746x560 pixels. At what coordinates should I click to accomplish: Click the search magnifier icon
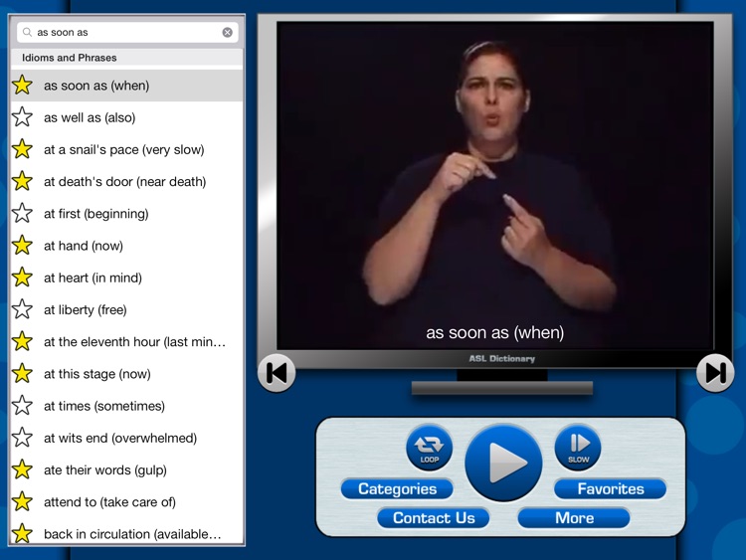(x=27, y=33)
